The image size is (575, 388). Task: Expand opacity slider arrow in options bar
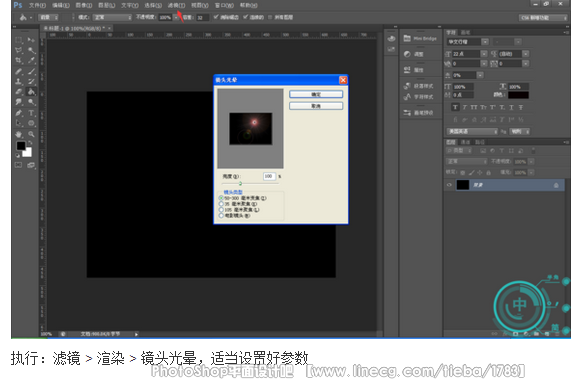(x=176, y=18)
